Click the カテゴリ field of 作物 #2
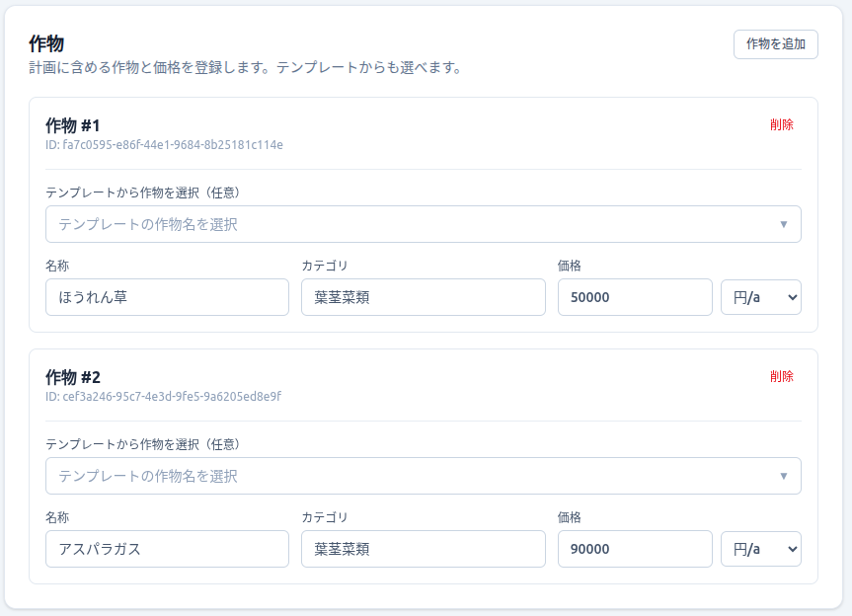The width and height of the screenshot is (852, 616). tap(423, 549)
